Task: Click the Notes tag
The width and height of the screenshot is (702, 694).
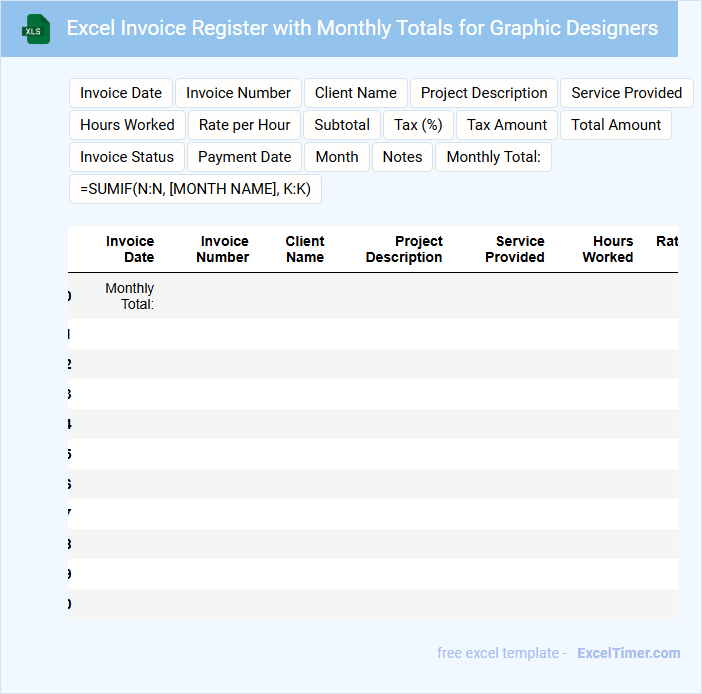Action: point(402,157)
